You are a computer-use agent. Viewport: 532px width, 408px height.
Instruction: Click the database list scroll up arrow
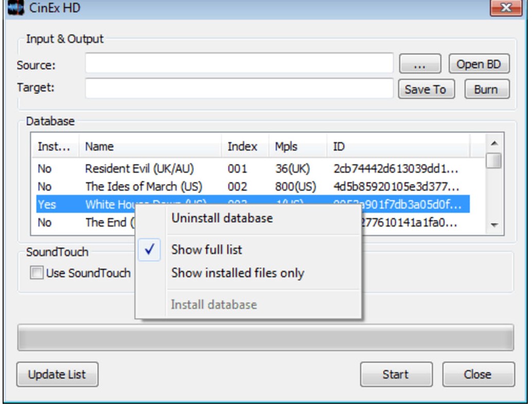tap(494, 143)
